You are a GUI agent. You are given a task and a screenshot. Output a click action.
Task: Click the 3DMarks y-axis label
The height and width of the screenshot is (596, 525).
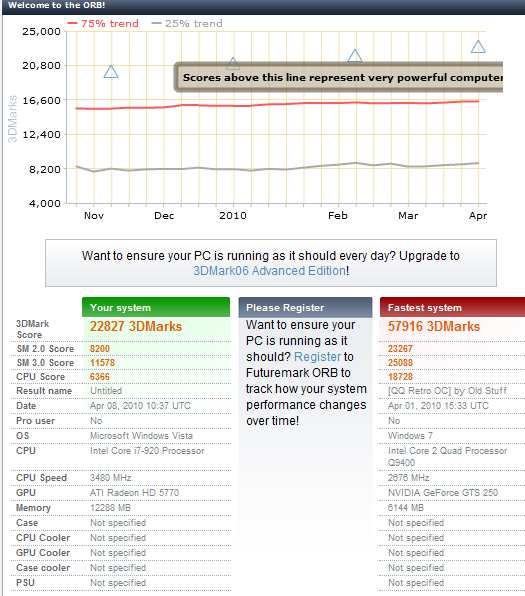pos(13,119)
